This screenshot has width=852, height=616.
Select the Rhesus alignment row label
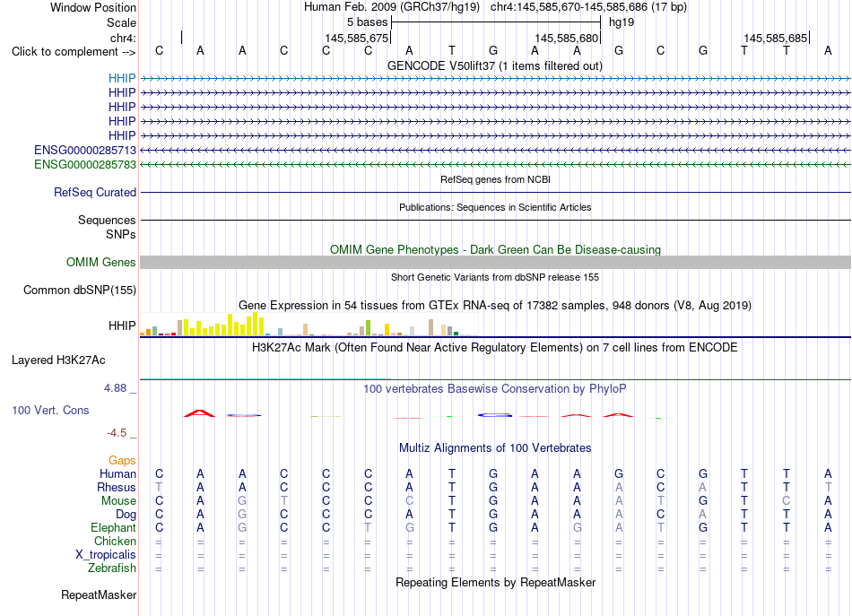pos(117,487)
